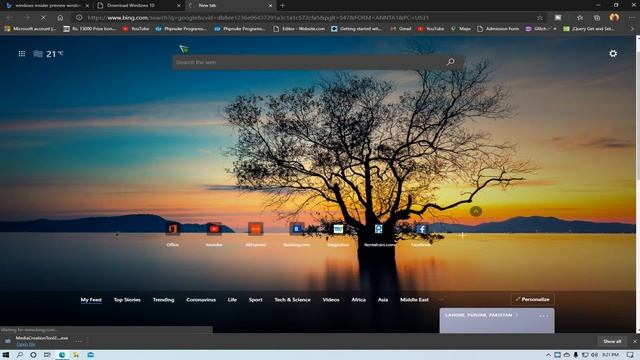Close the downloads bar
Screen dimensions: 640x360
[x=635, y=341]
